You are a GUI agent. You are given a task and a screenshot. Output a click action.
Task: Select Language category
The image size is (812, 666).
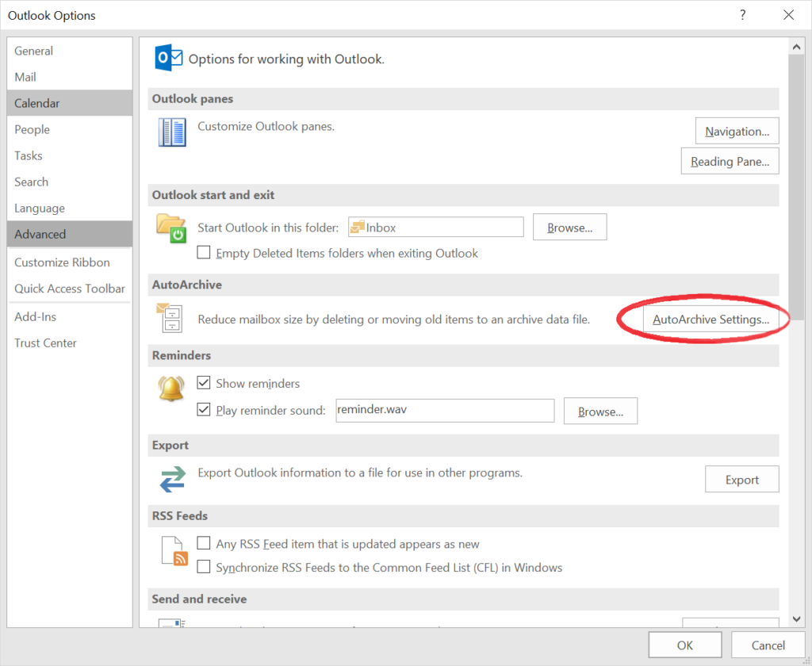tap(70, 209)
